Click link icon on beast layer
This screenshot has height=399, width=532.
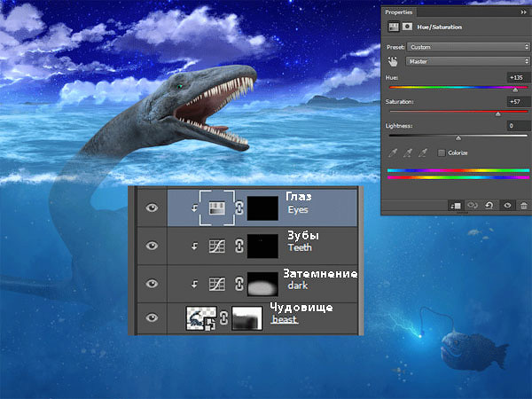click(x=223, y=318)
